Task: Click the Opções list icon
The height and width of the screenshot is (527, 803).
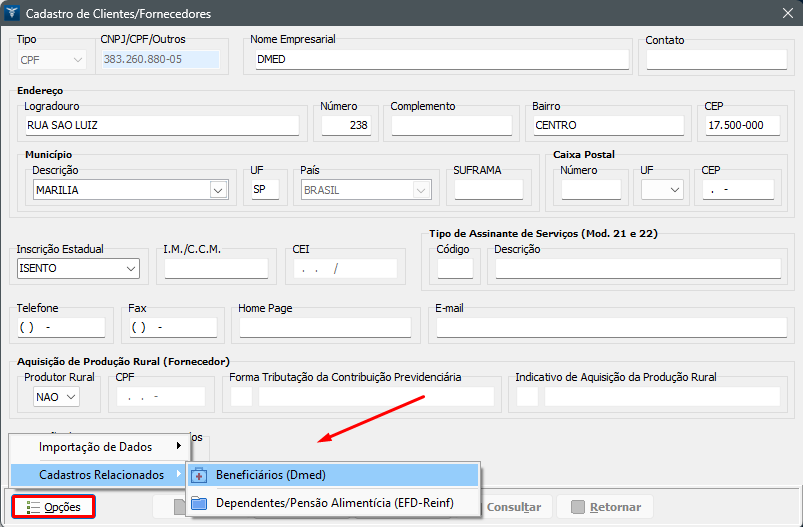Action: coord(33,508)
